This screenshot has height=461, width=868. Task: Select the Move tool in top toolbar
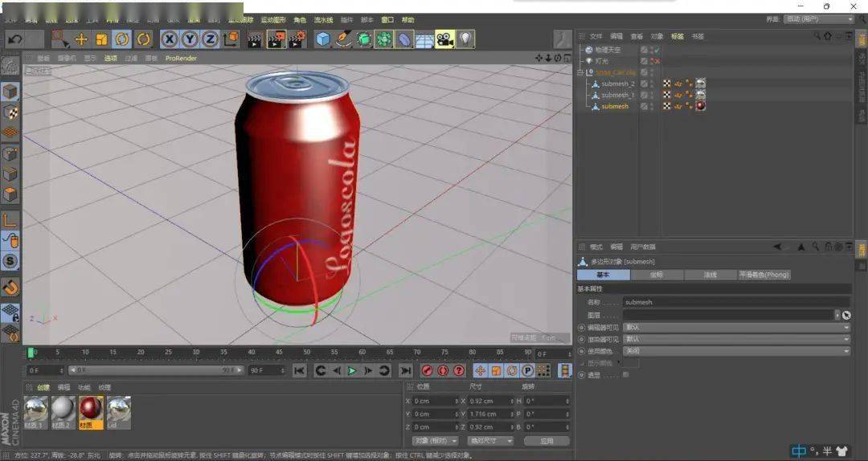click(81, 39)
